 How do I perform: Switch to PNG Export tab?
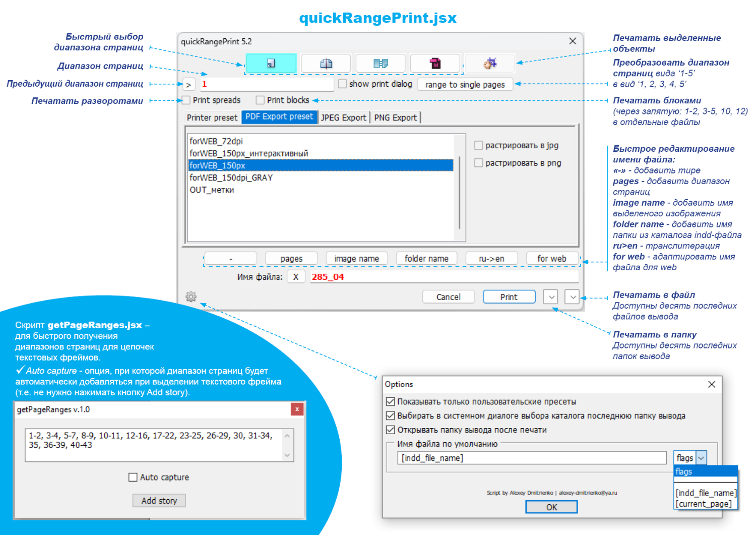click(396, 117)
